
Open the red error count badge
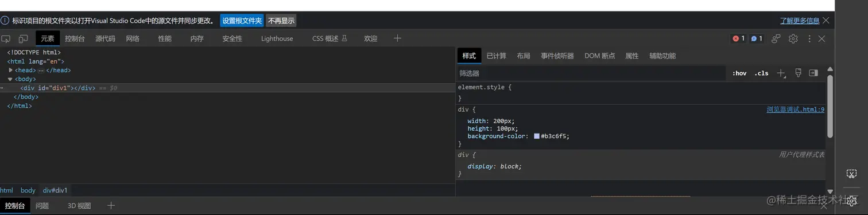738,38
